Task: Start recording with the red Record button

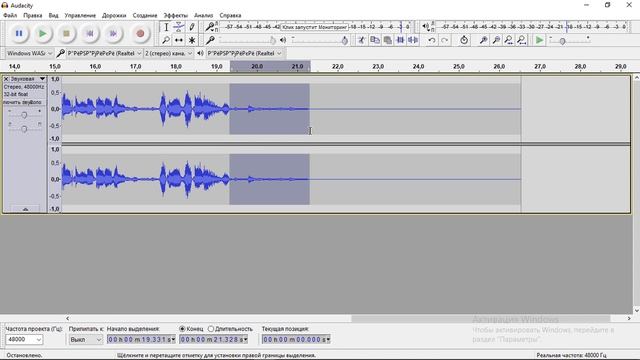Action: coord(140,33)
